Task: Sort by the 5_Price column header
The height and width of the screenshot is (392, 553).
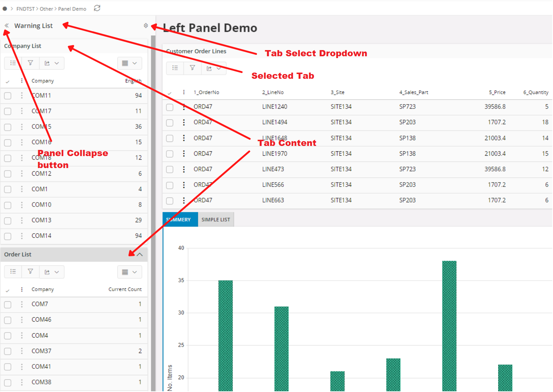Action: (497, 93)
